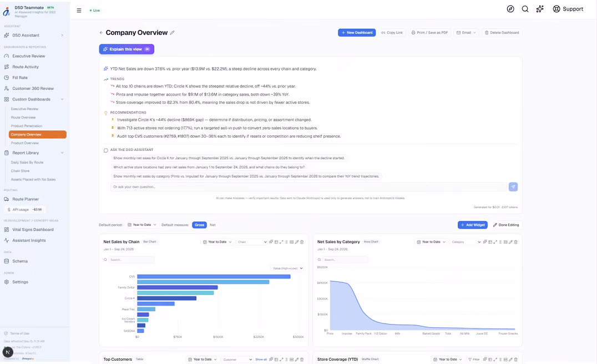Image resolution: width=597 pixels, height=364 pixels.
Task: Collapse Custom Dashboards section
Action: pos(62,99)
